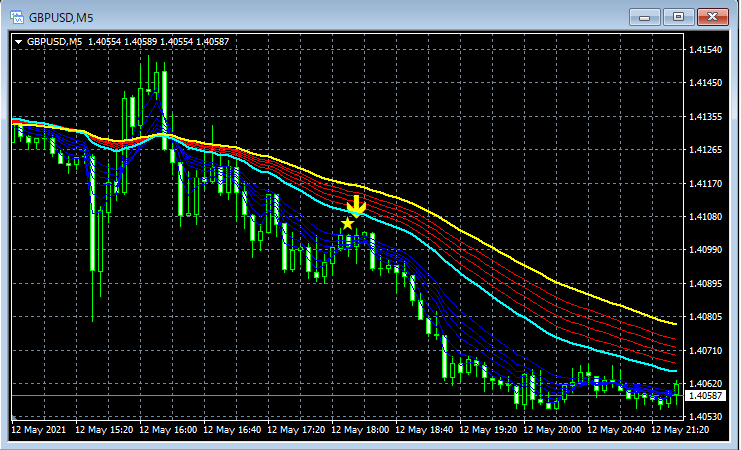Click the 12 May 17:20 time label
The height and width of the screenshot is (450, 741).
(296, 430)
